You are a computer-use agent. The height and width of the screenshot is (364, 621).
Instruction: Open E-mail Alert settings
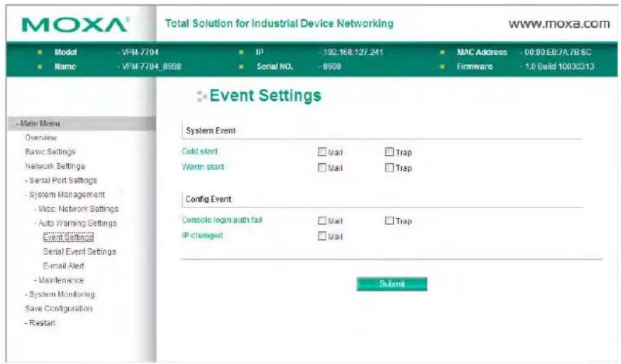[x=63, y=266]
